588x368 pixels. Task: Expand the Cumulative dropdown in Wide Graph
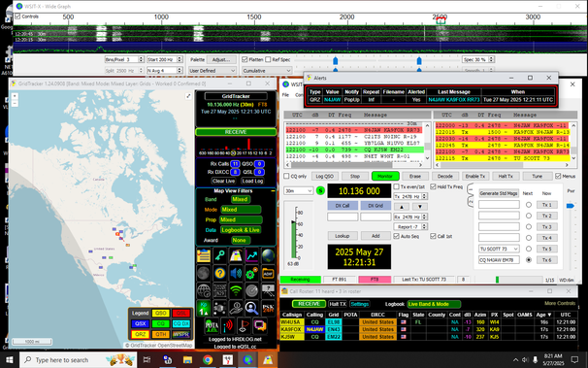point(267,71)
